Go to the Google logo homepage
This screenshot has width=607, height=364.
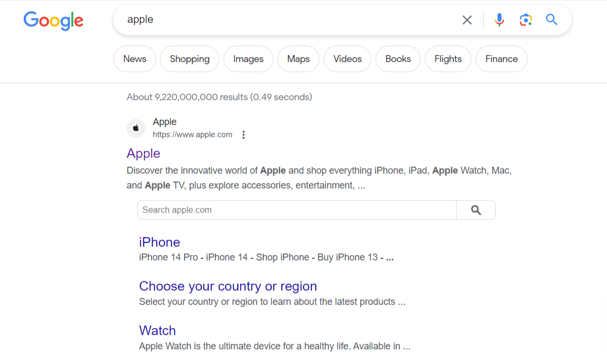pyautogui.click(x=53, y=21)
